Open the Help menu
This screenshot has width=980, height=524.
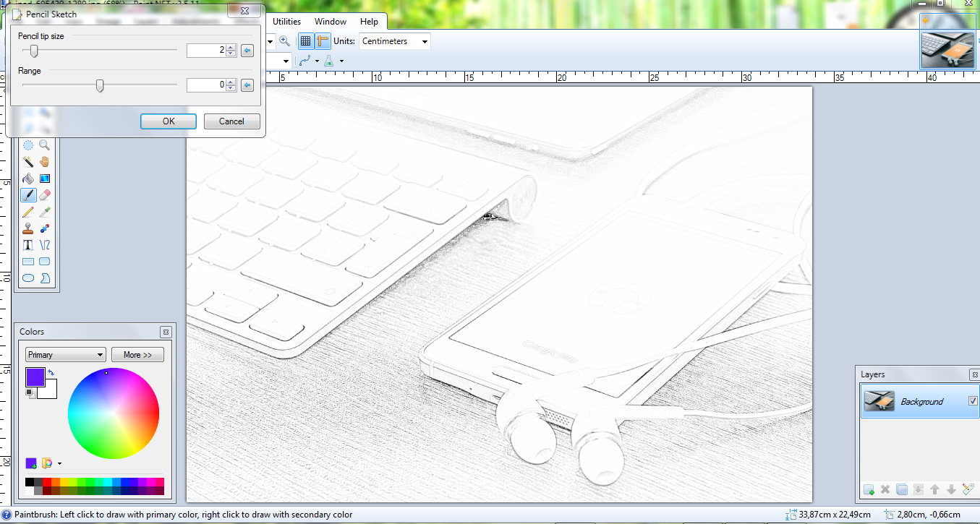tap(369, 22)
